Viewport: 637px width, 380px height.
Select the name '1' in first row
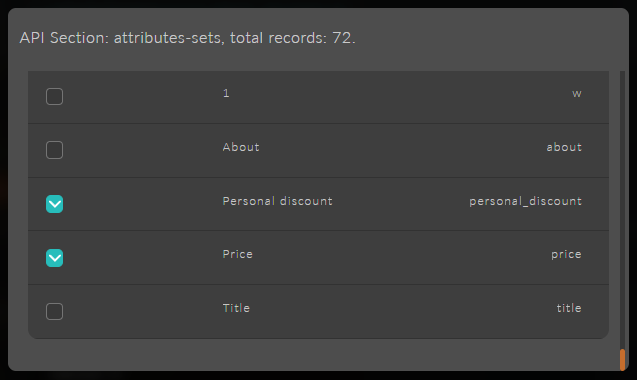pos(226,93)
